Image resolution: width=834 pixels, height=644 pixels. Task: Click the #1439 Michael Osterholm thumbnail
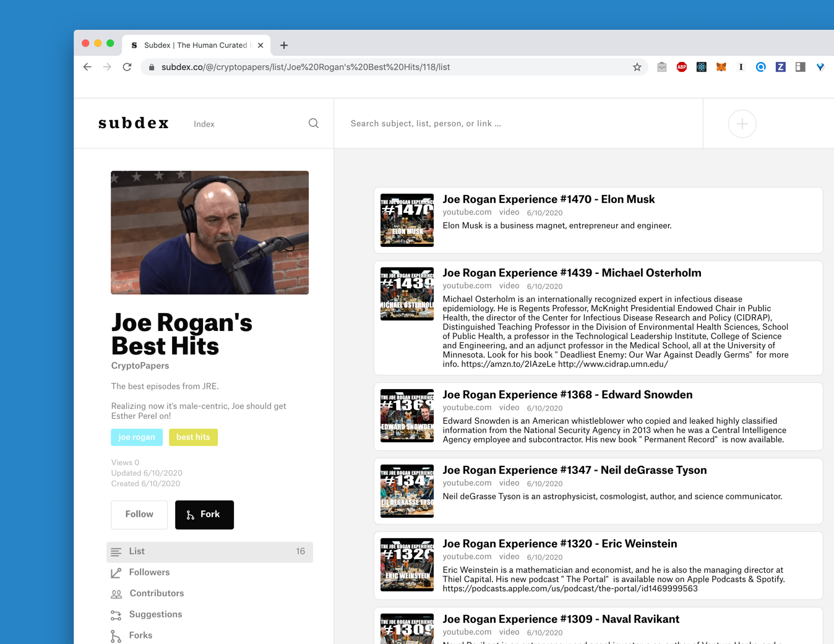coord(407,294)
